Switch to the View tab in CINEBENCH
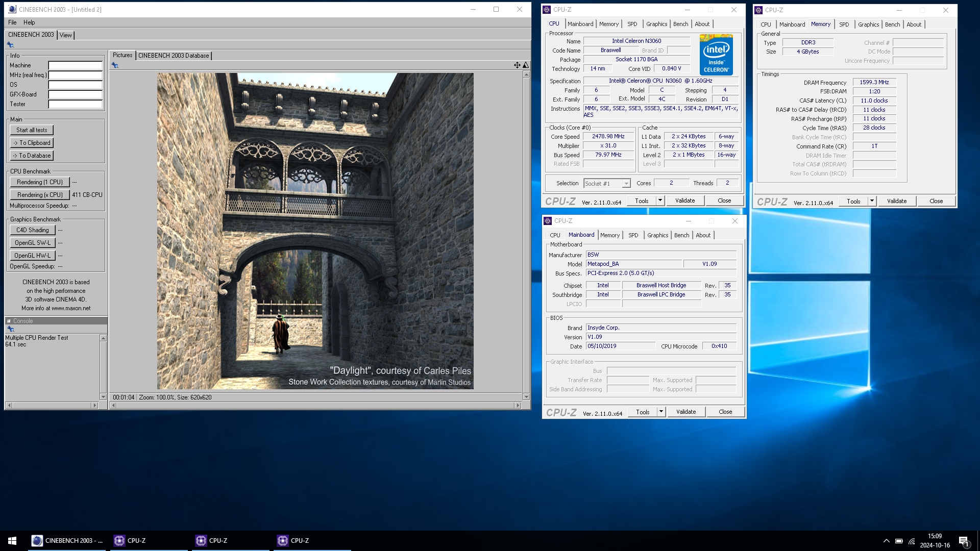The width and height of the screenshot is (980, 551). pos(66,35)
